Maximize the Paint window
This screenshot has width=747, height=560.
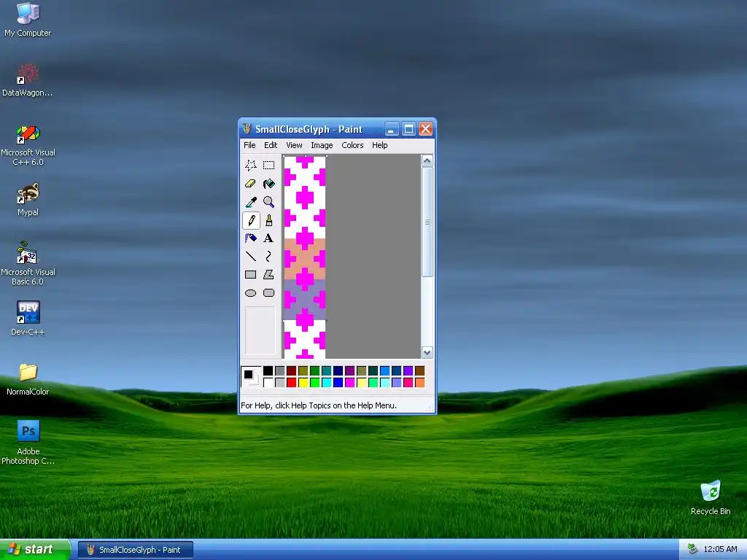(x=409, y=129)
